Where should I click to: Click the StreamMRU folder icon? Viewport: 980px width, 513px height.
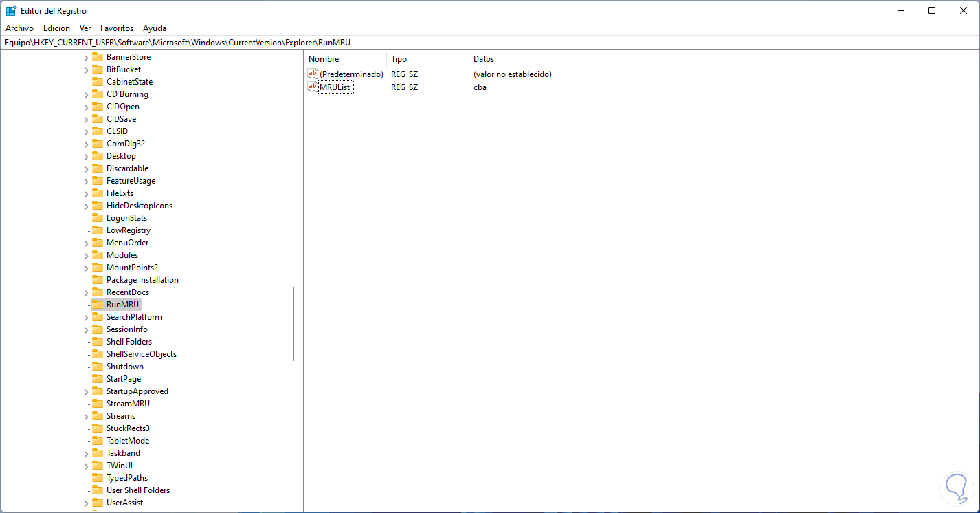[x=97, y=404]
